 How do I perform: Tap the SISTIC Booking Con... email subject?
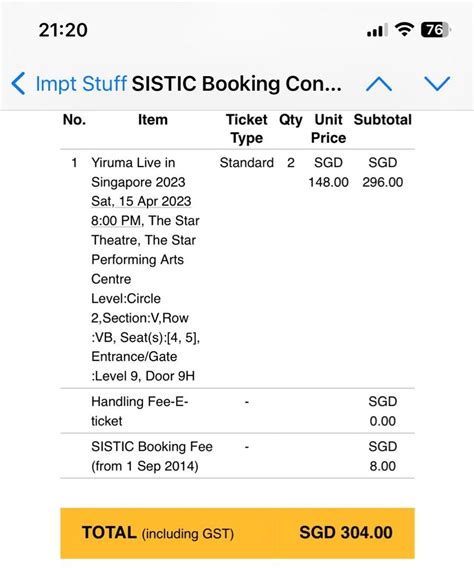point(237,84)
